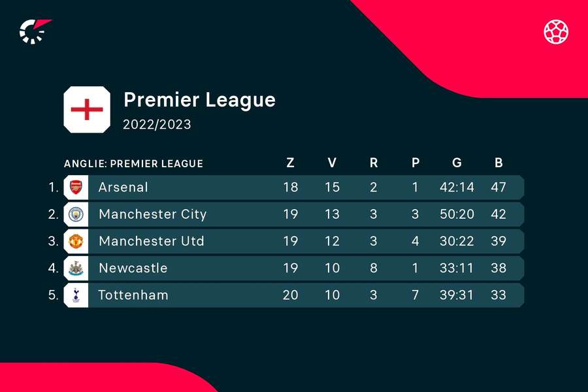
Task: Click the Newcastle club crest
Action: (76, 268)
